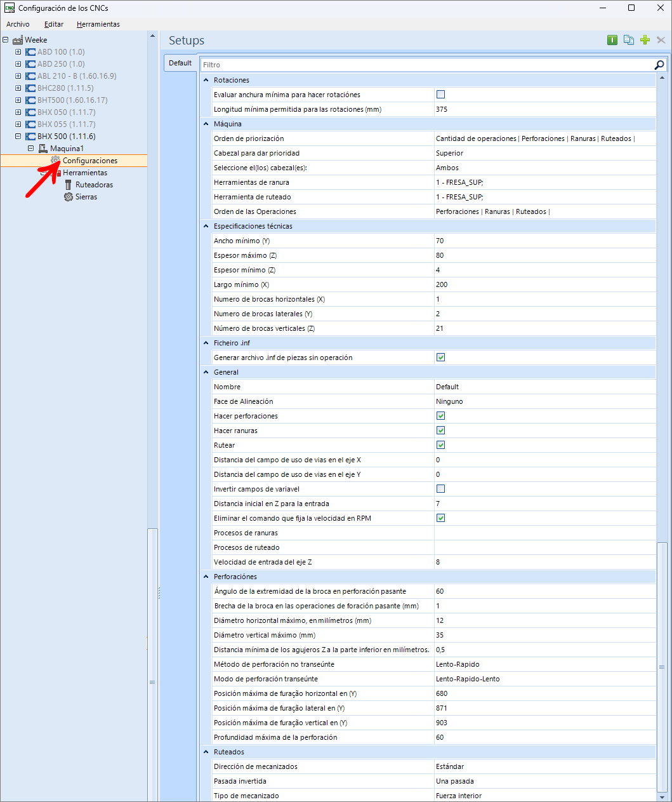Screen dimensions: 672x802
Task: Click the green rename setup icon
Action: pyautogui.click(x=612, y=40)
